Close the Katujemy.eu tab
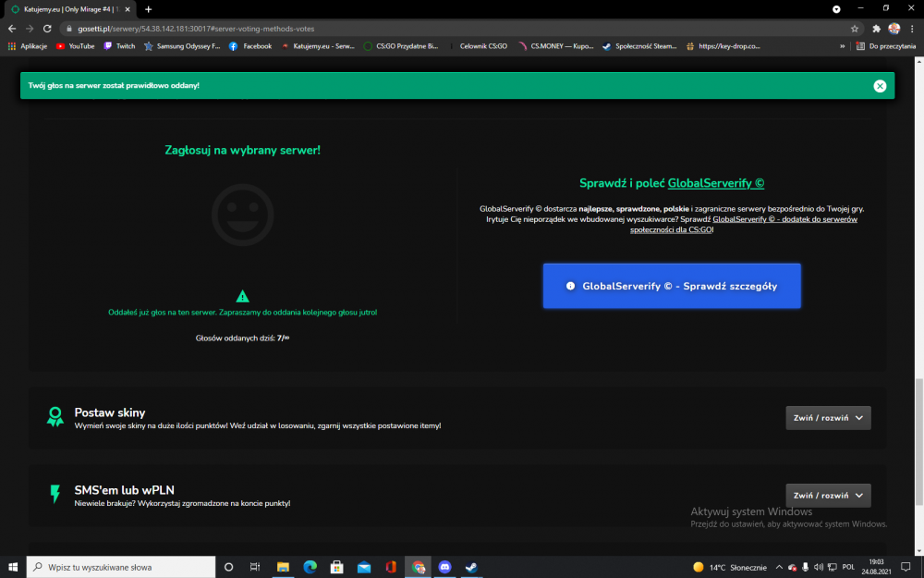The height and width of the screenshot is (578, 924). (x=128, y=9)
